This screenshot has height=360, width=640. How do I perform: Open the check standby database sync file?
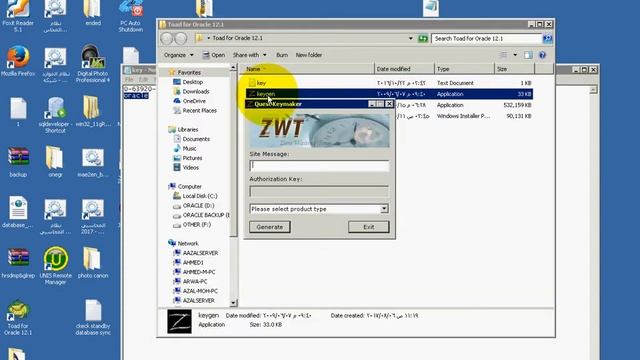tap(93, 318)
